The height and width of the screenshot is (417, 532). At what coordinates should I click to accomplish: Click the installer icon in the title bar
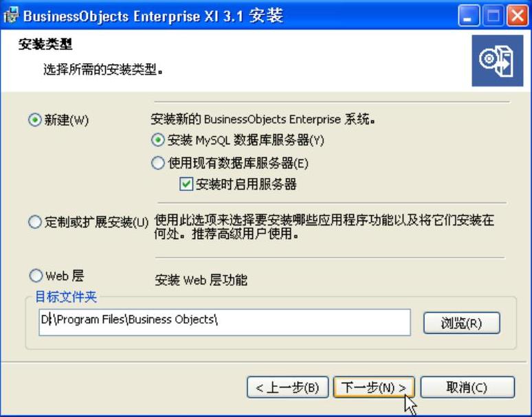click(x=11, y=16)
